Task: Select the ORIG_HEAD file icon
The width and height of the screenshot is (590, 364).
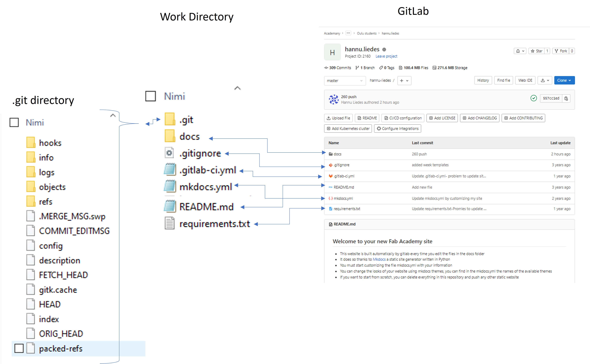Action: tap(31, 333)
